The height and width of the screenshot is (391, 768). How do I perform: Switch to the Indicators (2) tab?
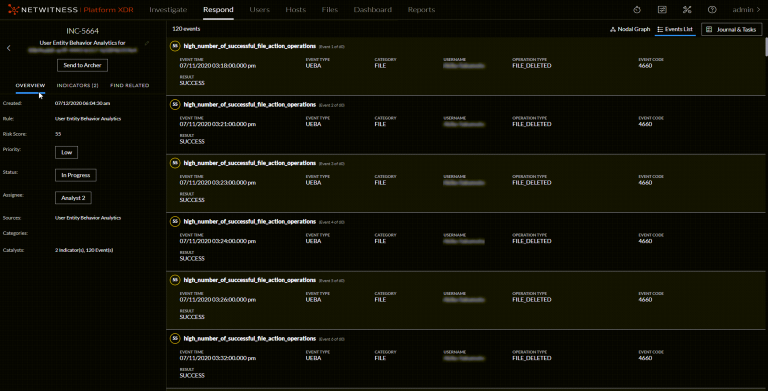[x=77, y=85]
